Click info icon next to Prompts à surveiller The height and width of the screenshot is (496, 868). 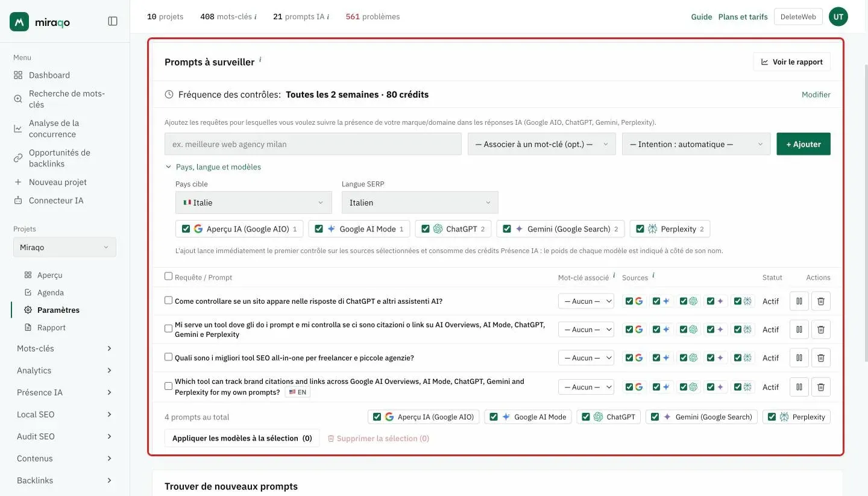pyautogui.click(x=260, y=60)
